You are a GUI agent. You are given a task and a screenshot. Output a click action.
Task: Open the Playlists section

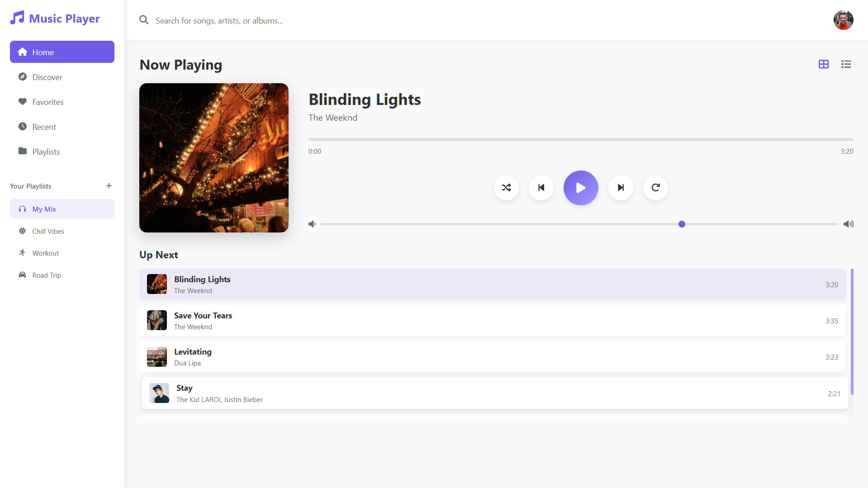[x=62, y=152]
